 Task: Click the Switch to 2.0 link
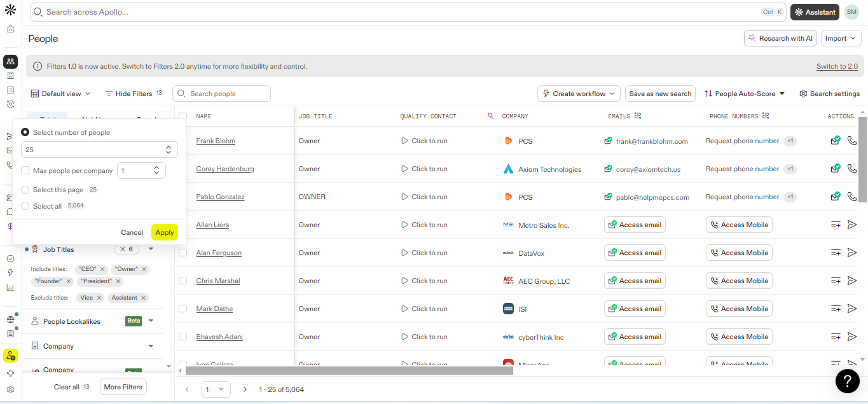tap(837, 66)
